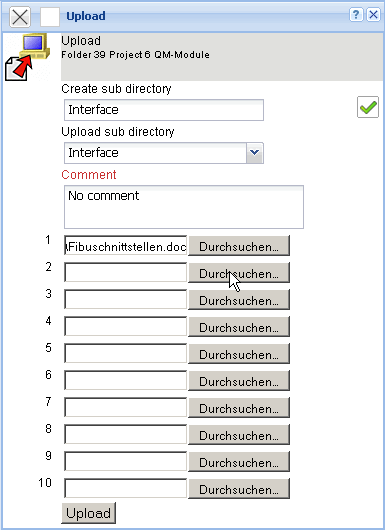Image resolution: width=385 pixels, height=530 pixels.
Task: Click the empty file field in row 3
Action: coord(125,299)
